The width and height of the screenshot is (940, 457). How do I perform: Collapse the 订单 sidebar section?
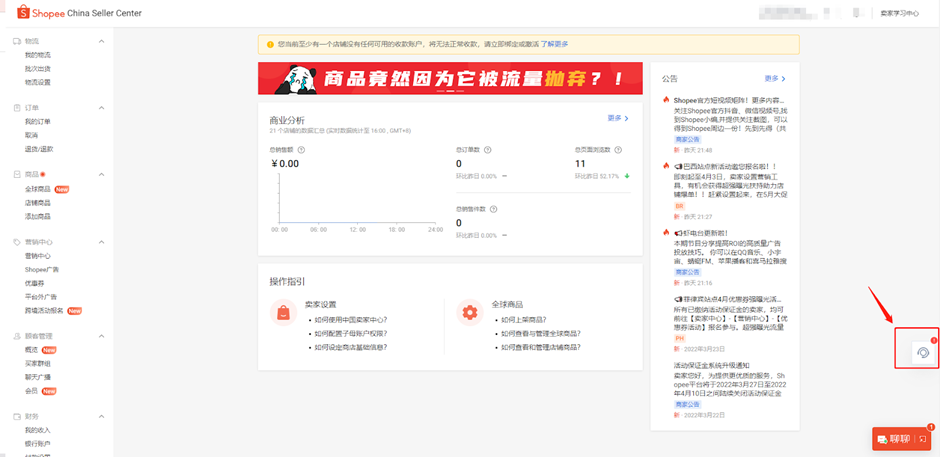pyautogui.click(x=101, y=108)
